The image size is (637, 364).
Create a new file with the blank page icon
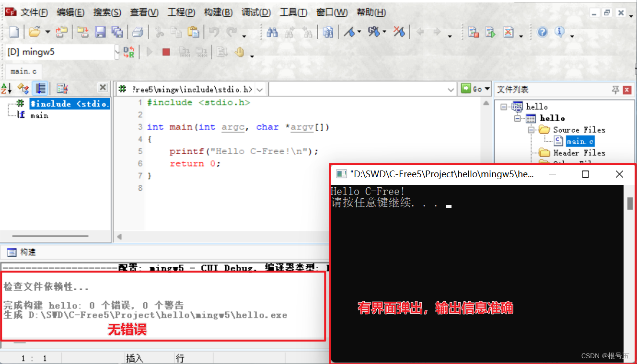14,32
